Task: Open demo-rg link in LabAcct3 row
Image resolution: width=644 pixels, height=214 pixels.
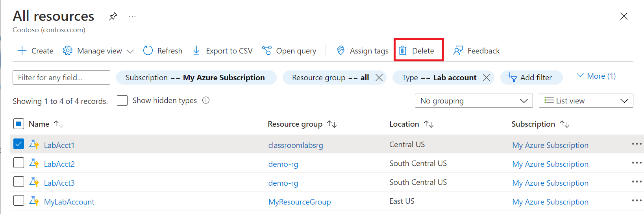Action: click(x=283, y=183)
